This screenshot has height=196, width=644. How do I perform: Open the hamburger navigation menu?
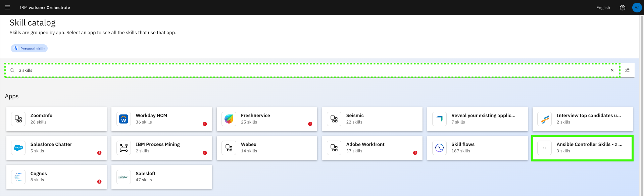(7, 7)
